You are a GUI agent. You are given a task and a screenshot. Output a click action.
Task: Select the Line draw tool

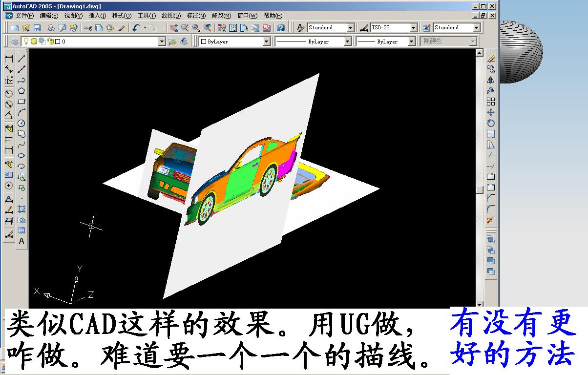[21, 59]
